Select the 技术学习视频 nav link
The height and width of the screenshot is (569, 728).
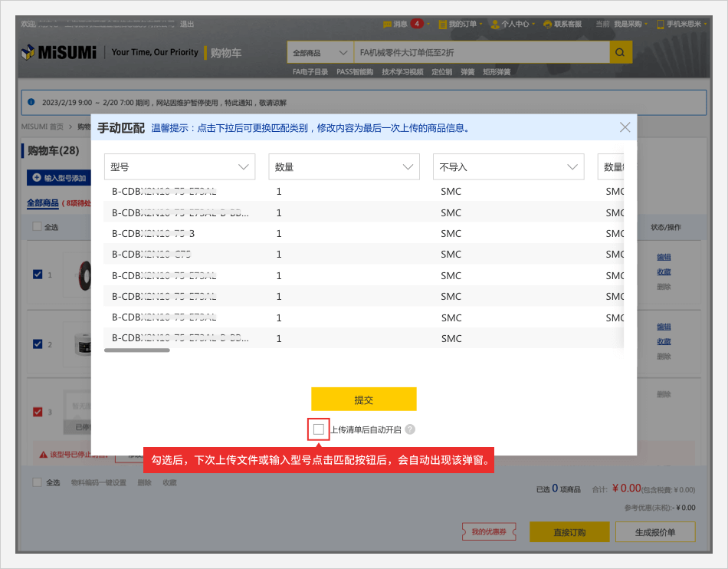coord(402,72)
